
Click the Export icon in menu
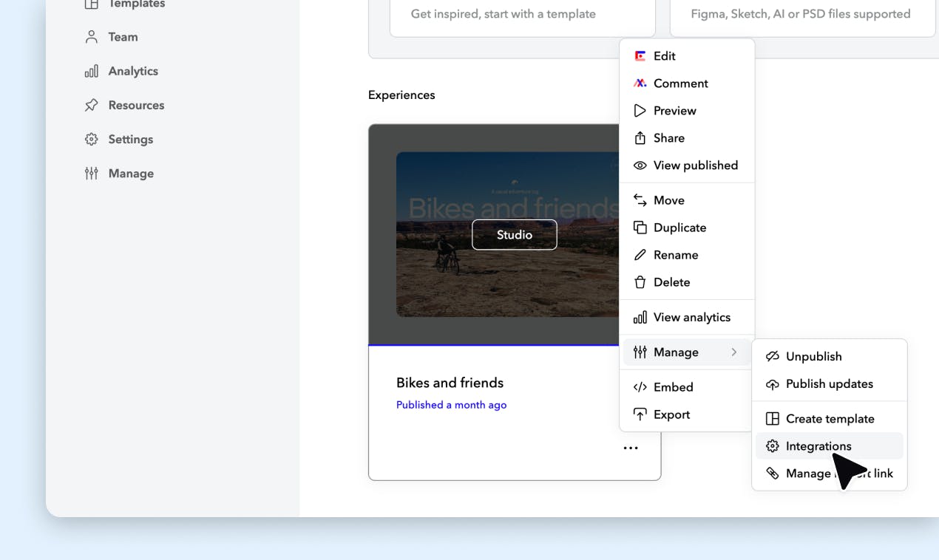(x=640, y=414)
